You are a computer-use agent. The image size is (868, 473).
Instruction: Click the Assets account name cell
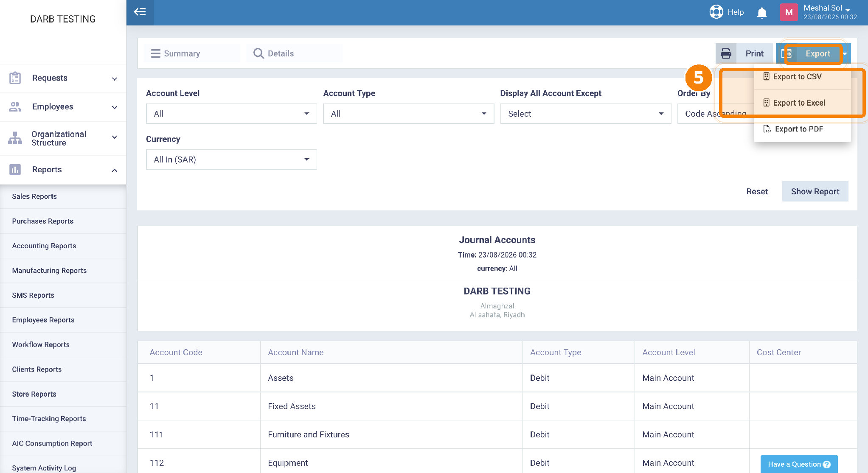pyautogui.click(x=391, y=378)
